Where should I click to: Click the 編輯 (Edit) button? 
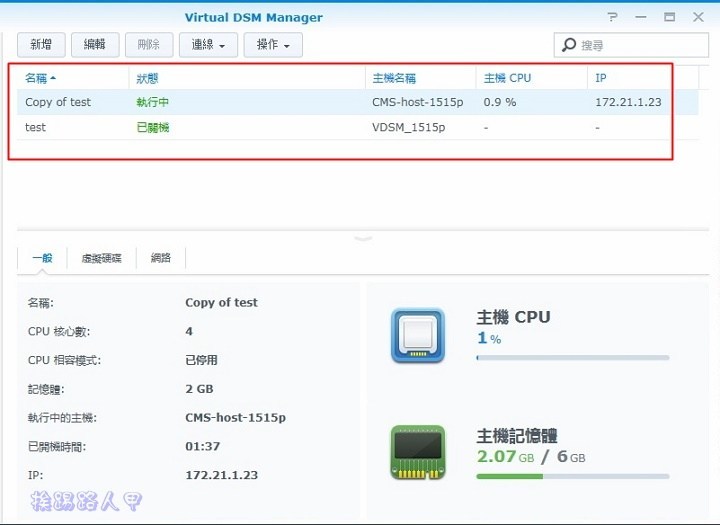point(95,45)
